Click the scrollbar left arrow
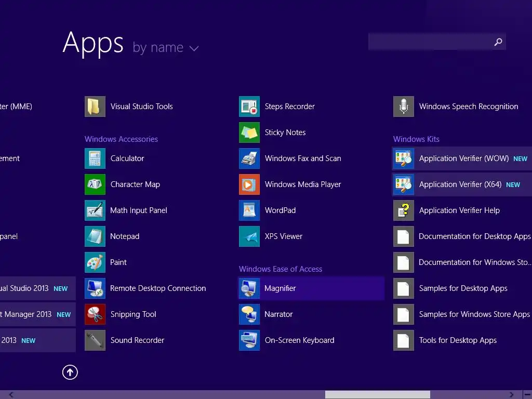The width and height of the screenshot is (532, 399). pyautogui.click(x=11, y=395)
